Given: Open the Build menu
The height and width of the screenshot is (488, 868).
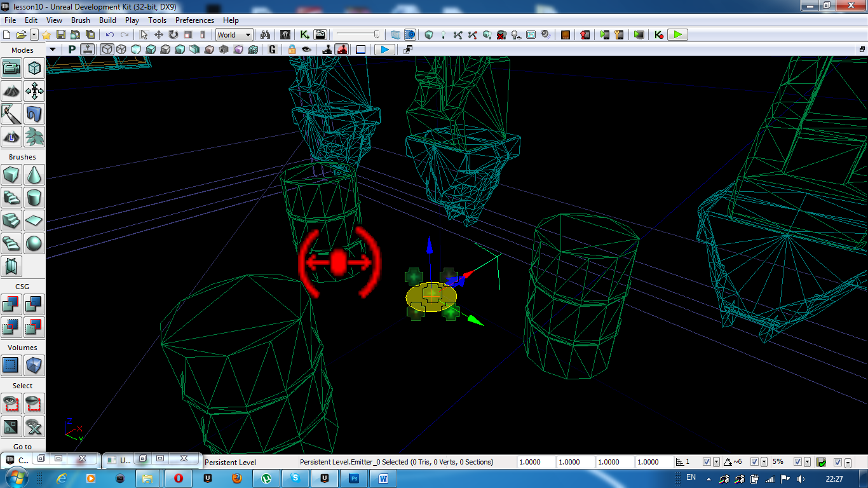Looking at the screenshot, I should pyautogui.click(x=107, y=20).
